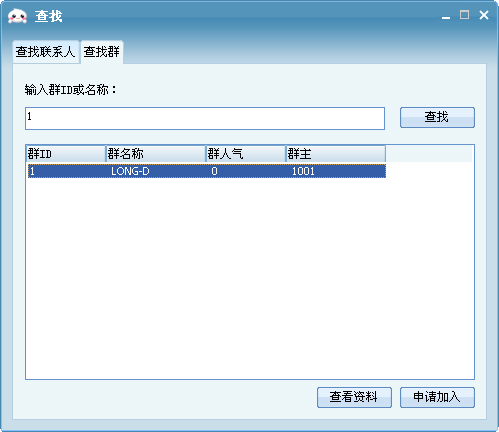The image size is (499, 432).
Task: Minimize the 查找 window
Action: click(x=446, y=16)
